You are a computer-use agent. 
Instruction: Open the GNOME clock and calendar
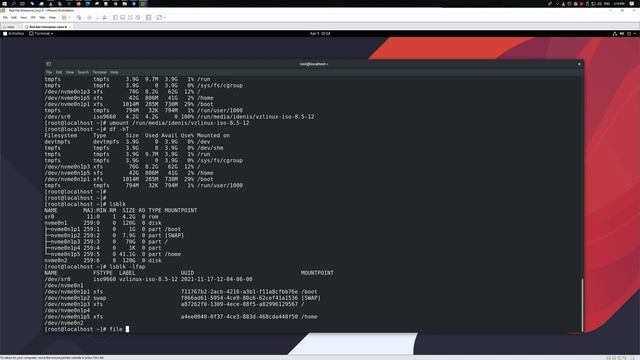point(320,33)
